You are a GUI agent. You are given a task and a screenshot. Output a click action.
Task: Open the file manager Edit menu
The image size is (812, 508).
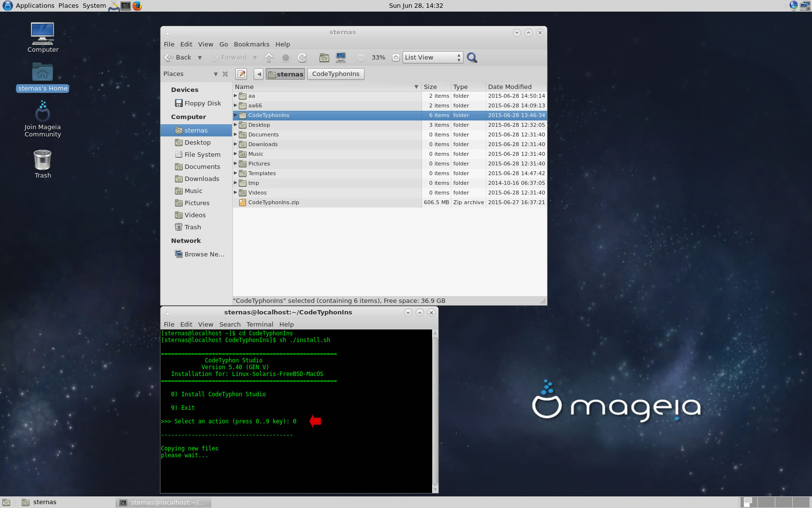pyautogui.click(x=186, y=44)
